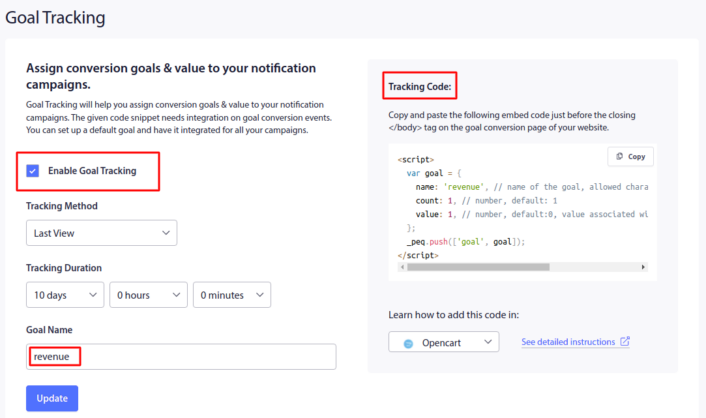The image size is (706, 418).
Task: Copy the tracking code snippet
Action: [x=630, y=156]
